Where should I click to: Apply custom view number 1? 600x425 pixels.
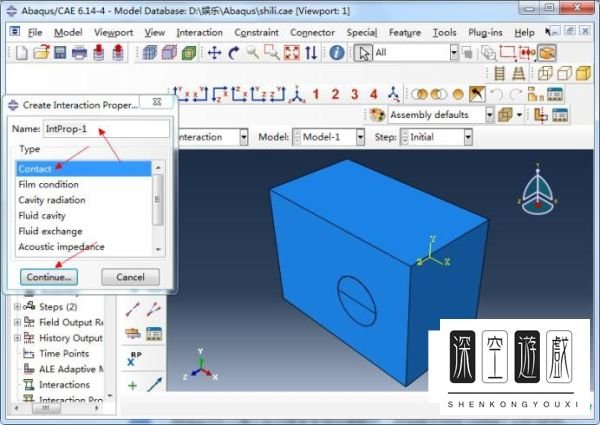[x=314, y=95]
